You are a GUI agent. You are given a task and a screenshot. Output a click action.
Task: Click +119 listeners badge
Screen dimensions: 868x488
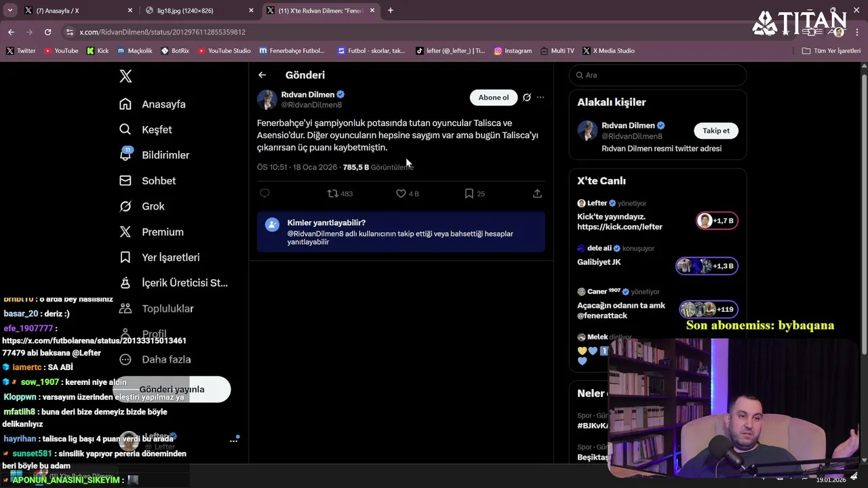[709, 310]
